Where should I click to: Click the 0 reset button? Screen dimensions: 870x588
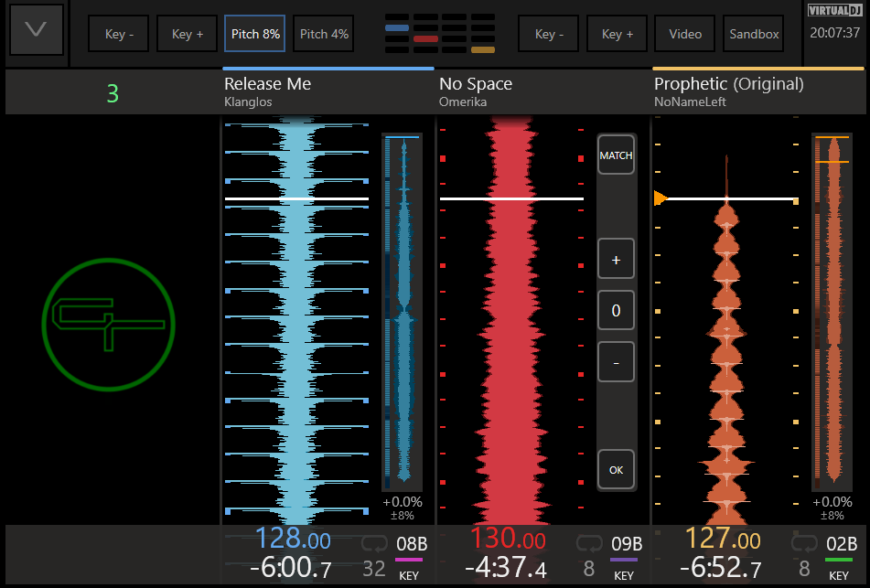[616, 311]
